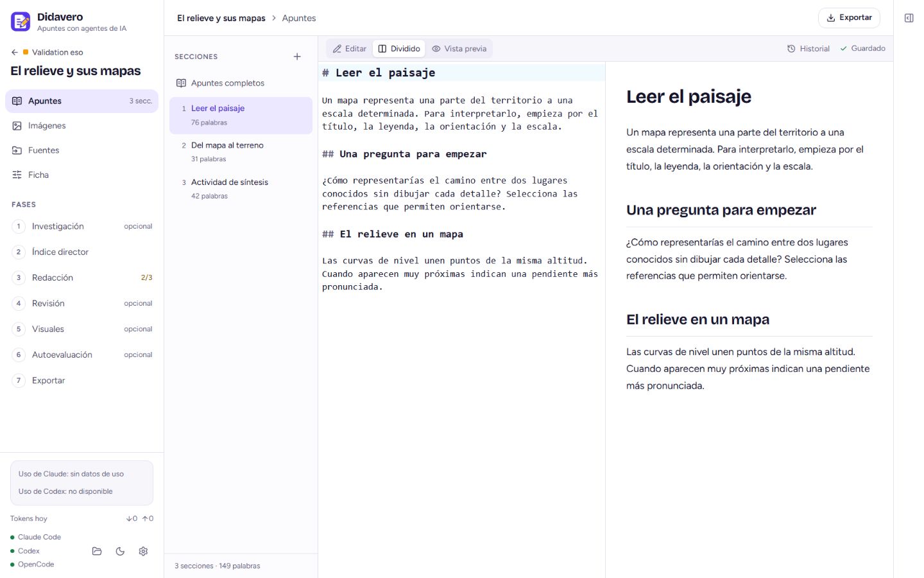The height and width of the screenshot is (578, 924).
Task: Open phase 6 Autoevaluación
Action: (x=81, y=355)
